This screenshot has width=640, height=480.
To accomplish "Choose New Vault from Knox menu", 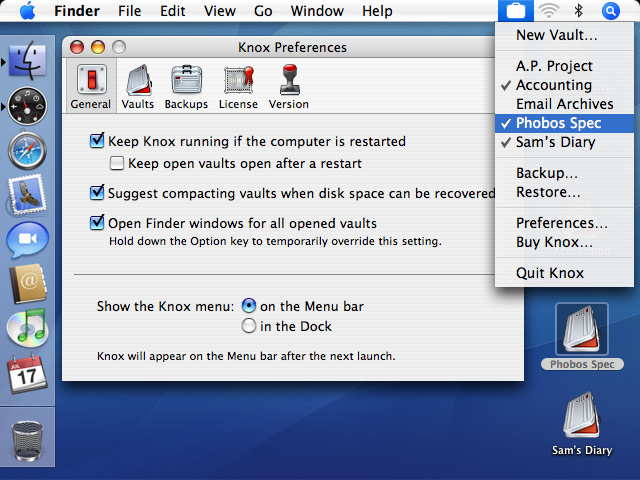I will 556,36.
